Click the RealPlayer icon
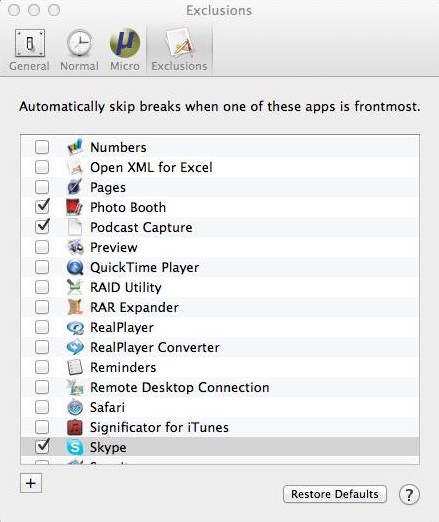Screen dimensions: 439x522 pos(75,327)
